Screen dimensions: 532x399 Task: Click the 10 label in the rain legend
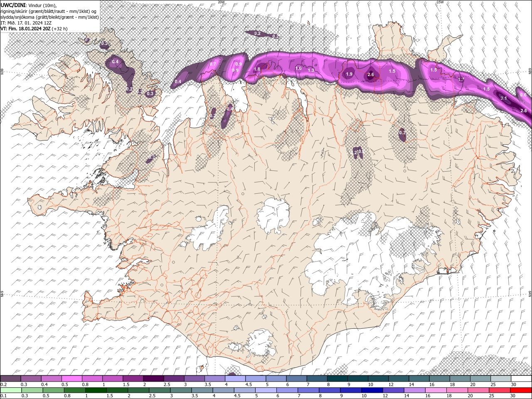(364, 396)
